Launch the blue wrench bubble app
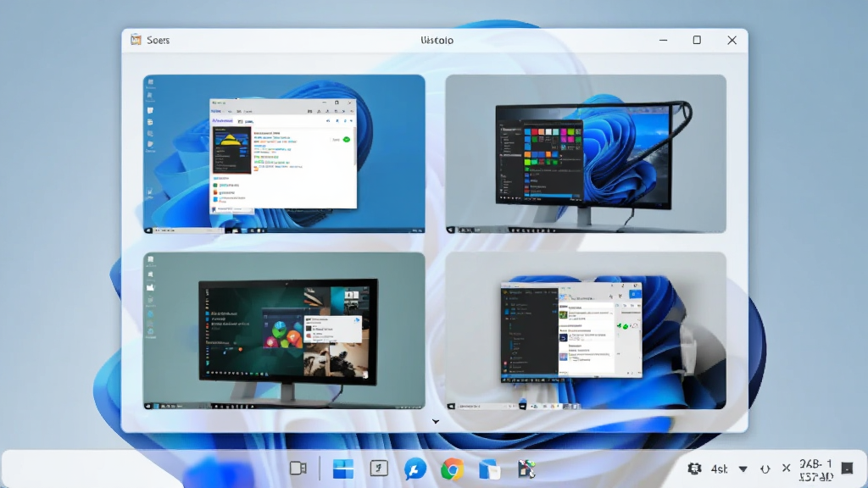Viewport: 868px width, 488px height. point(415,469)
